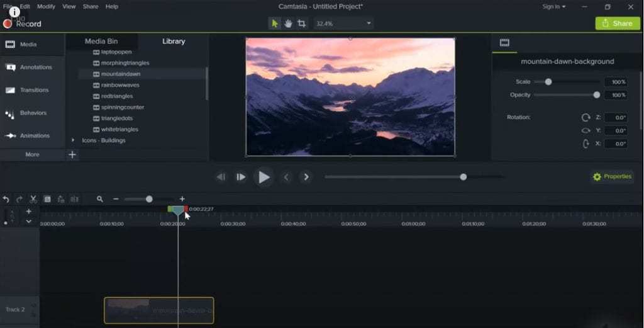Click the Z rotation value field
The image size is (644, 328).
coord(616,118)
